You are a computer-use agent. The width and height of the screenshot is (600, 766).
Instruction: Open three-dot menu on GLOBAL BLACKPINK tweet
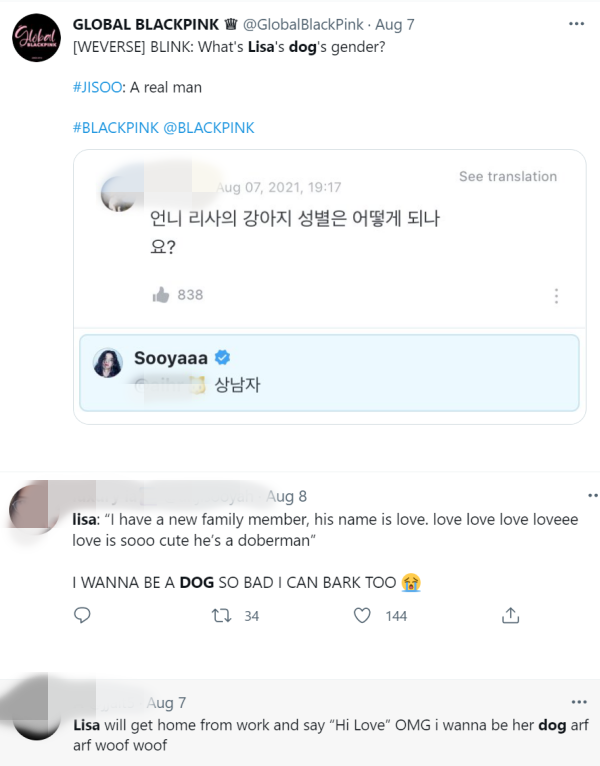click(x=577, y=22)
